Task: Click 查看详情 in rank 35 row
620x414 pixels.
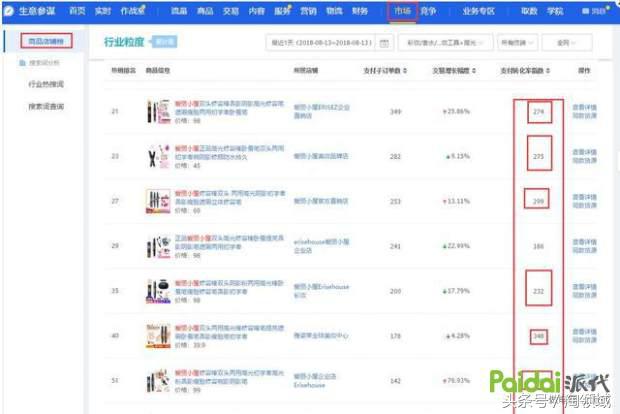Action: (x=584, y=287)
